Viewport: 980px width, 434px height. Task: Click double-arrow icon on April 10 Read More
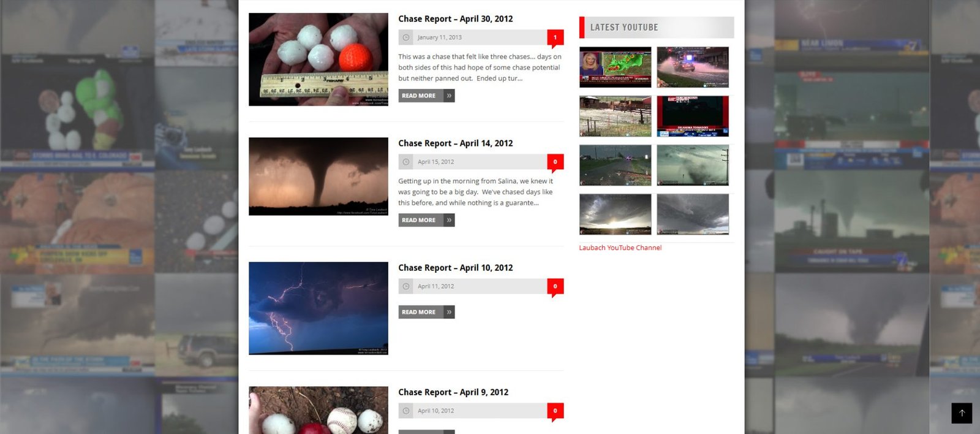click(x=449, y=312)
